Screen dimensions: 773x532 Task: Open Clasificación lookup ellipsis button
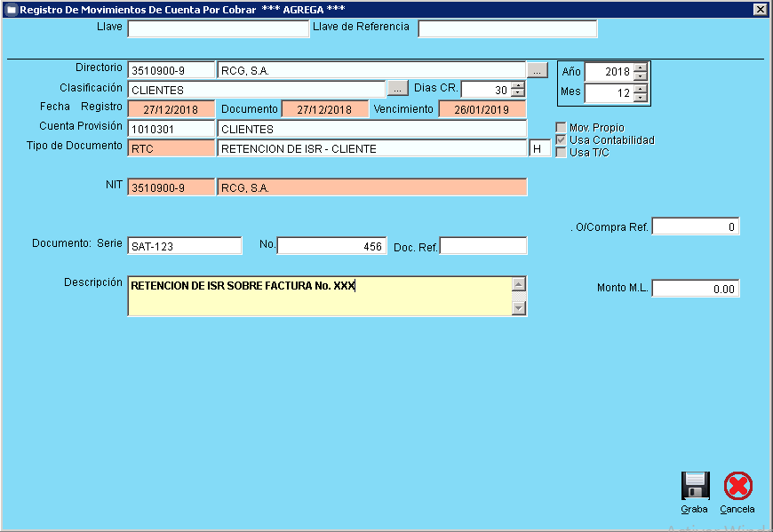coord(396,89)
